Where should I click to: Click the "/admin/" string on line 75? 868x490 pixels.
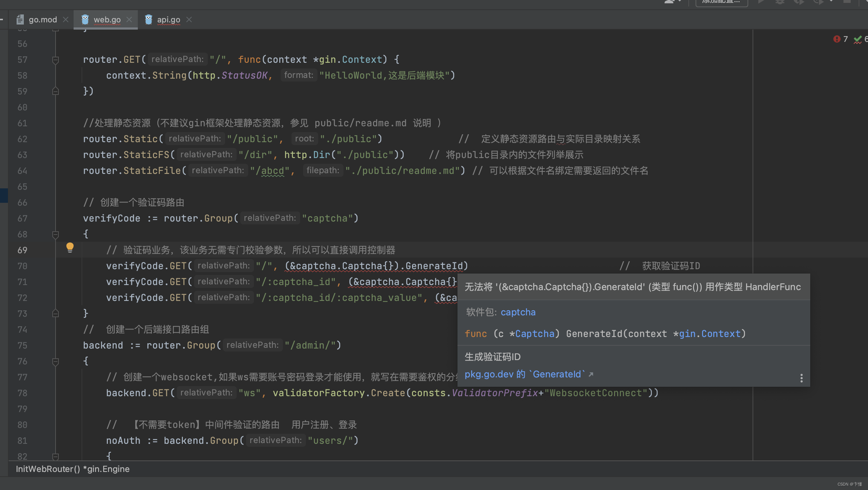(310, 345)
